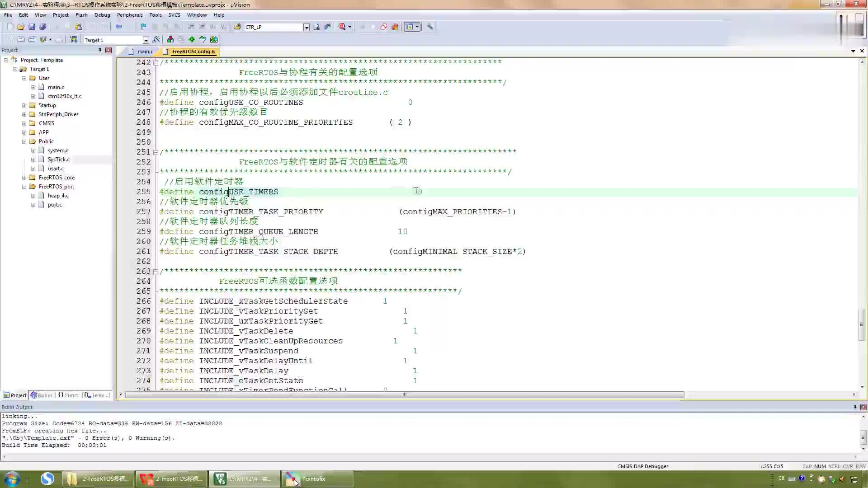Click the editor horizontal scrollbar

click(405, 395)
